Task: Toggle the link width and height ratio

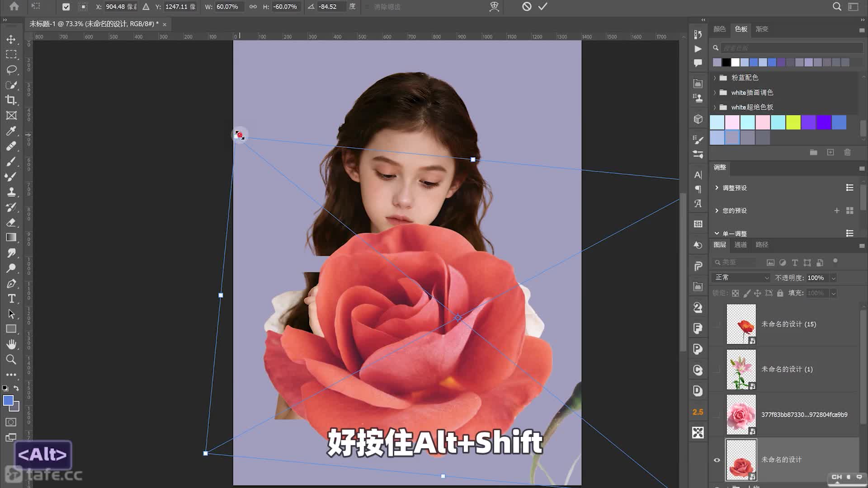Action: pyautogui.click(x=253, y=7)
